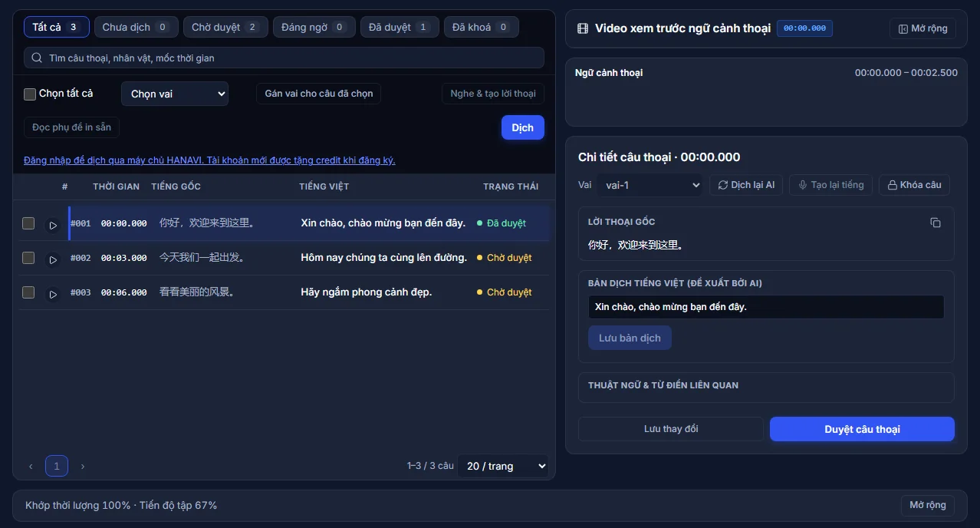Click 'Lưu bản dịch' button

click(630, 338)
